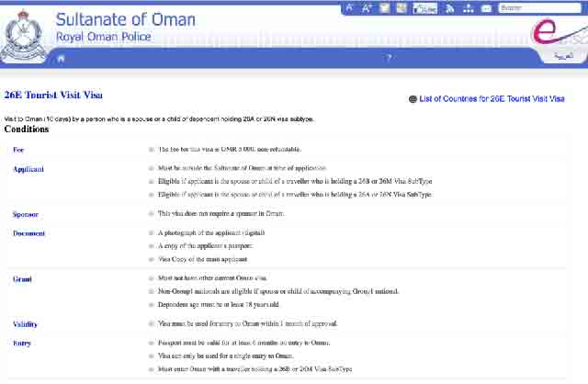Click the Facebook Like button
Image resolution: width=588 pixels, height=384 pixels.
coord(424,8)
